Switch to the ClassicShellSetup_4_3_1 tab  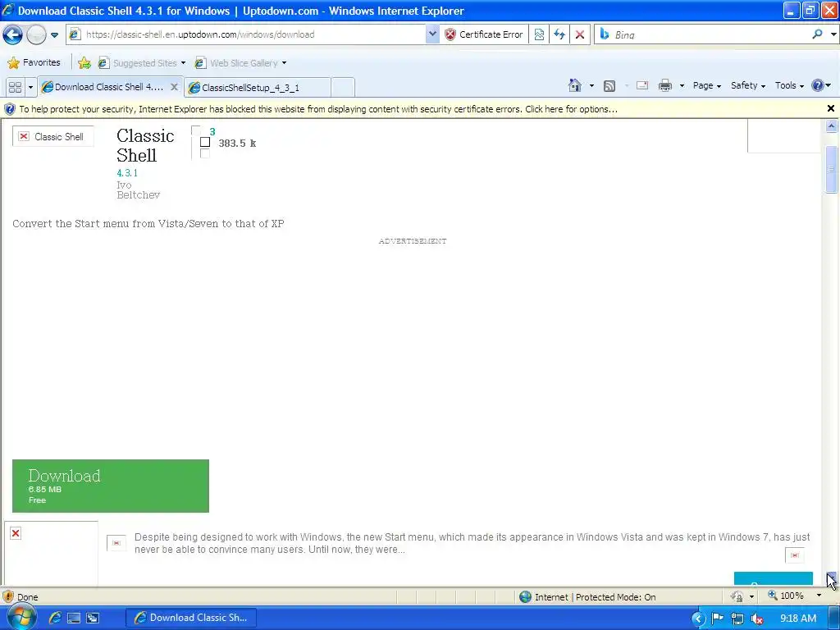click(257, 87)
